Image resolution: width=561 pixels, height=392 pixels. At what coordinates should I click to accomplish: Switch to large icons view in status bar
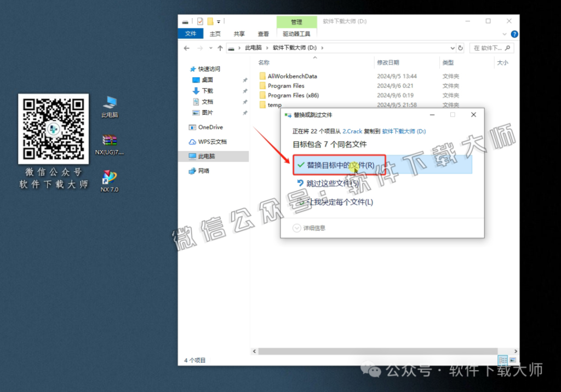pos(513,360)
